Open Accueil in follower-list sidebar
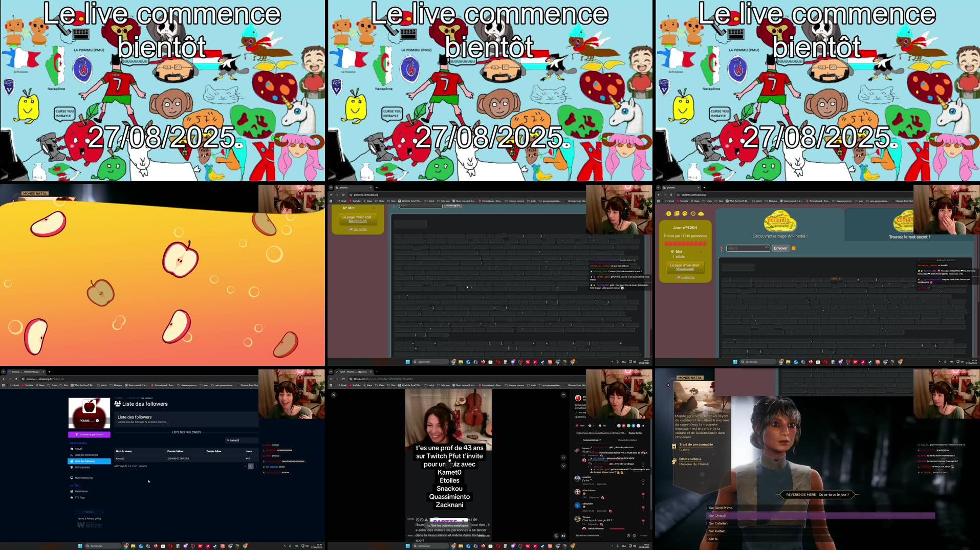This screenshot has width=980, height=550. (x=78, y=449)
